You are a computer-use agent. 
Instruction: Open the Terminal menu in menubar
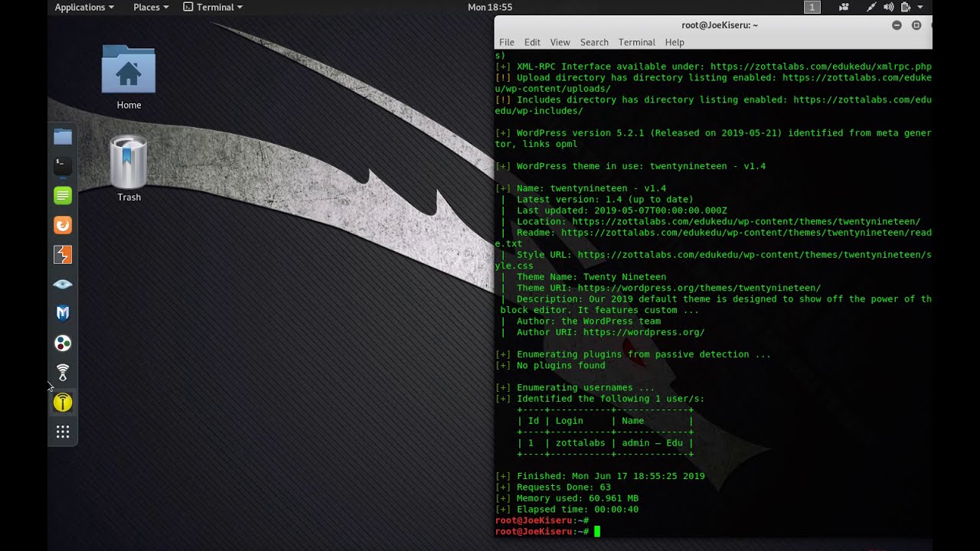(637, 42)
